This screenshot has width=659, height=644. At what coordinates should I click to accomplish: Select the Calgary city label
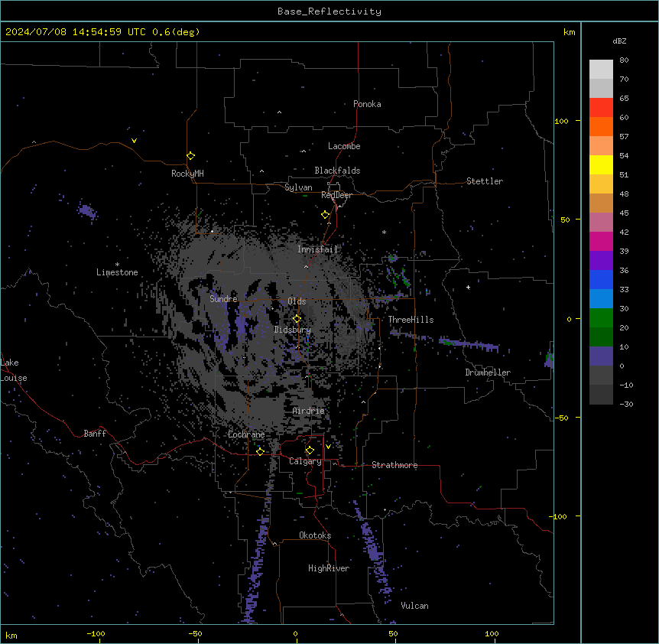click(305, 461)
